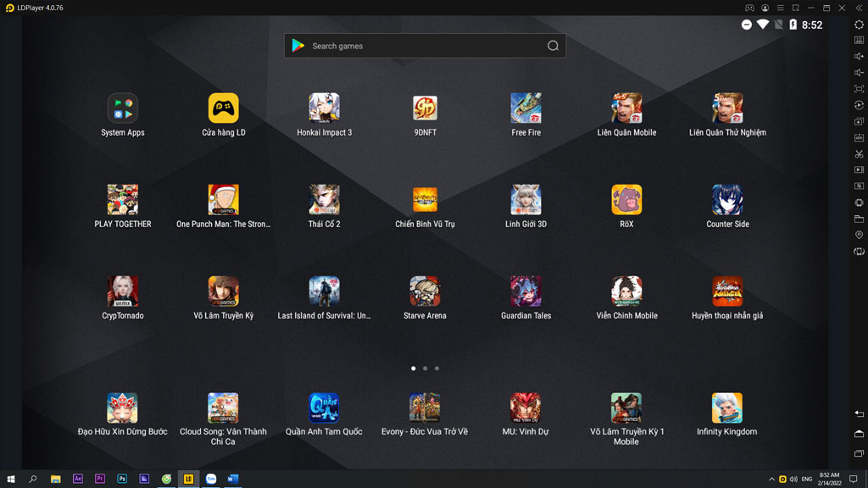Go to third home screen page dot

(437, 369)
